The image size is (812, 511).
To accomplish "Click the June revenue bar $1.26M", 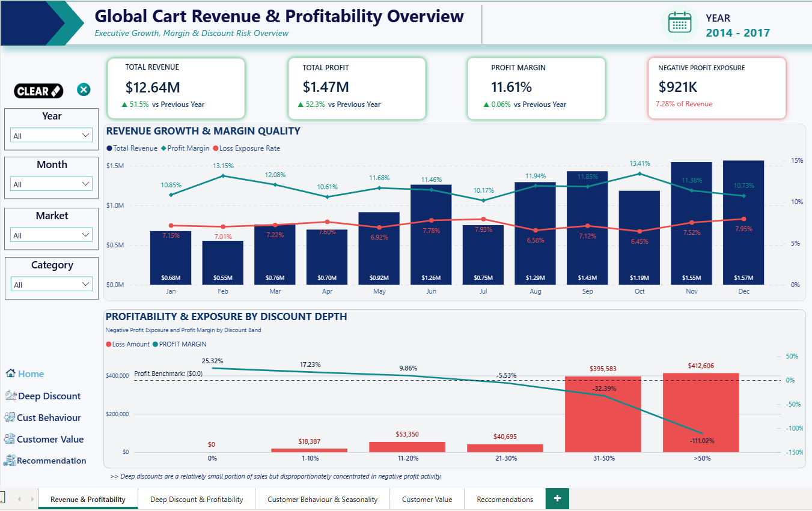I will point(431,235).
